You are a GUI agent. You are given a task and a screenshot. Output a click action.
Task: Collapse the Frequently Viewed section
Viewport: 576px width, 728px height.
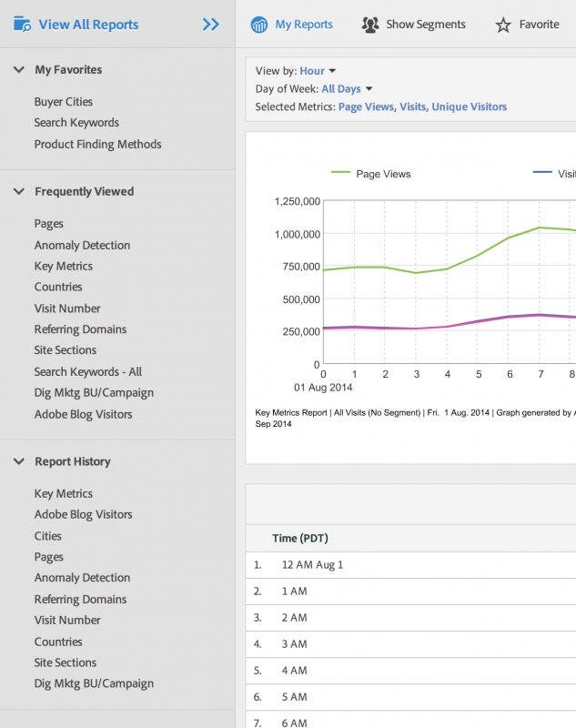click(18, 191)
